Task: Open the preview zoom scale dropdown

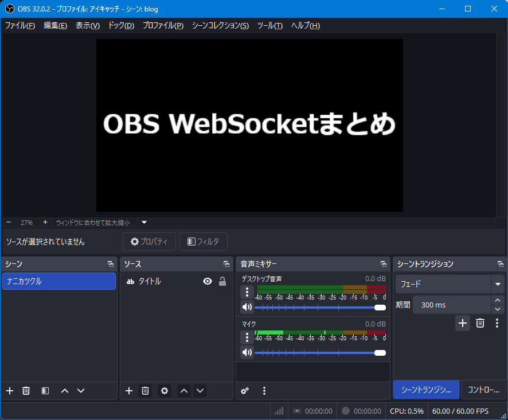Action: click(143, 222)
